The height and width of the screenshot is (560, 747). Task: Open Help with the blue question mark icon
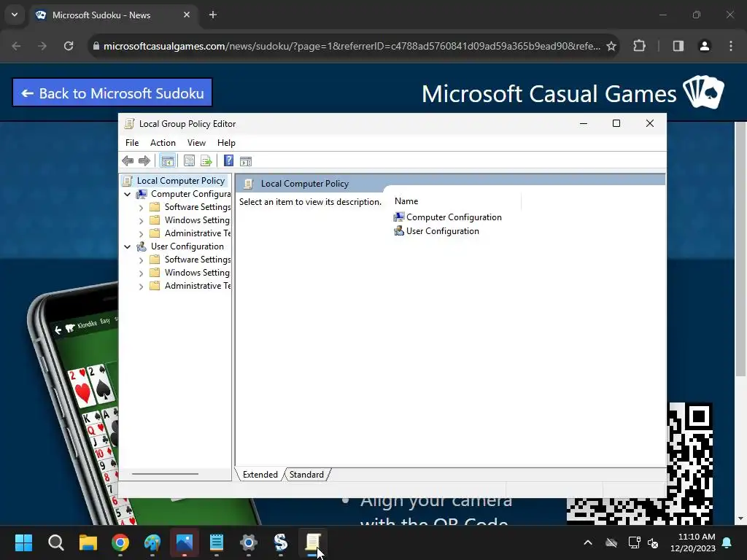coord(228,161)
